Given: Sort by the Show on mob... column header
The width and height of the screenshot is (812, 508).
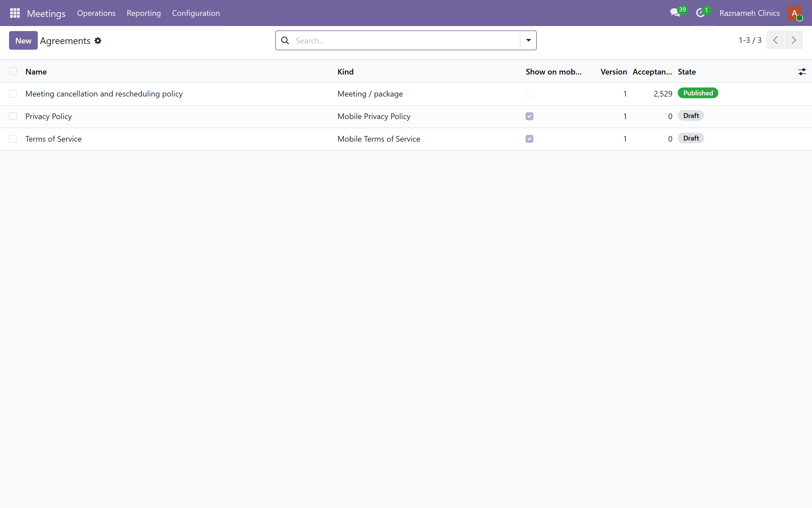Looking at the screenshot, I should [x=554, y=72].
